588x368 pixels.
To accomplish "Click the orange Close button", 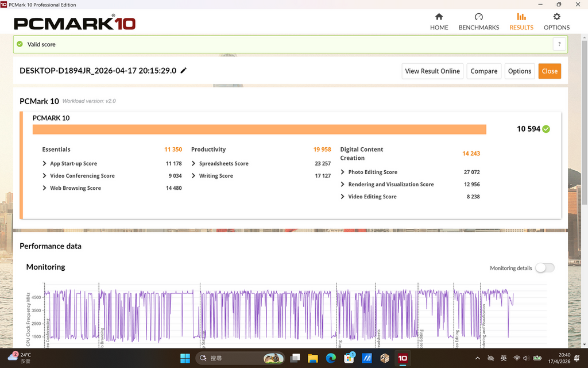I will [x=550, y=71].
